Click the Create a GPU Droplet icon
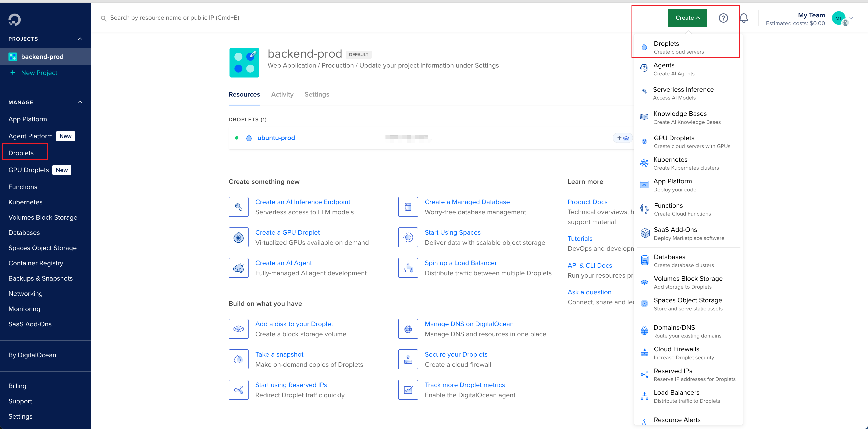 [238, 237]
